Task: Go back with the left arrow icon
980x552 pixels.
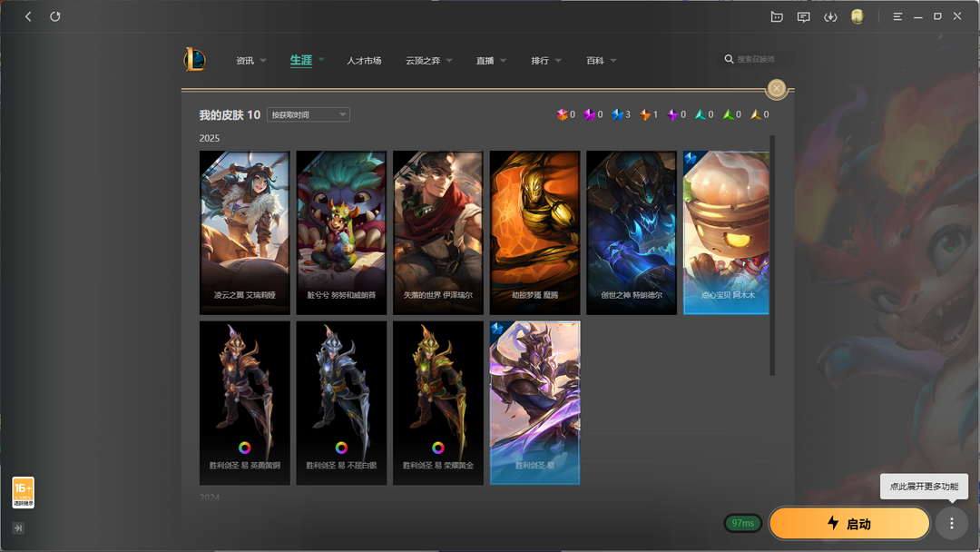Action: pos(28,17)
